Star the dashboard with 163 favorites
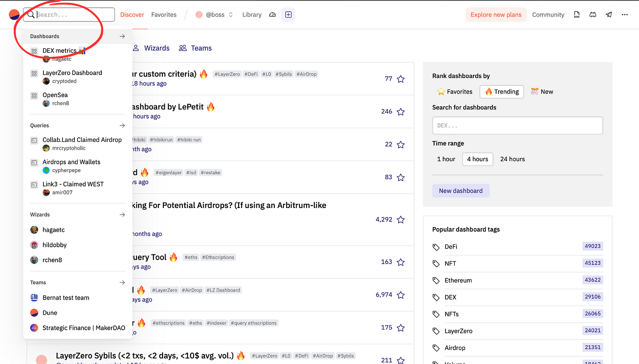Image resolution: width=639 pixels, height=364 pixels. tap(401, 262)
